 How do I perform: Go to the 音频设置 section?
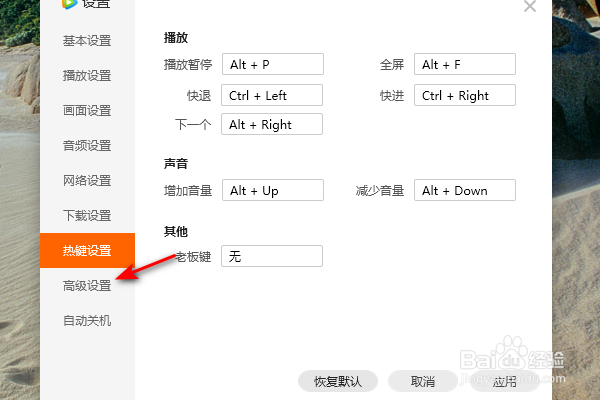point(87,146)
